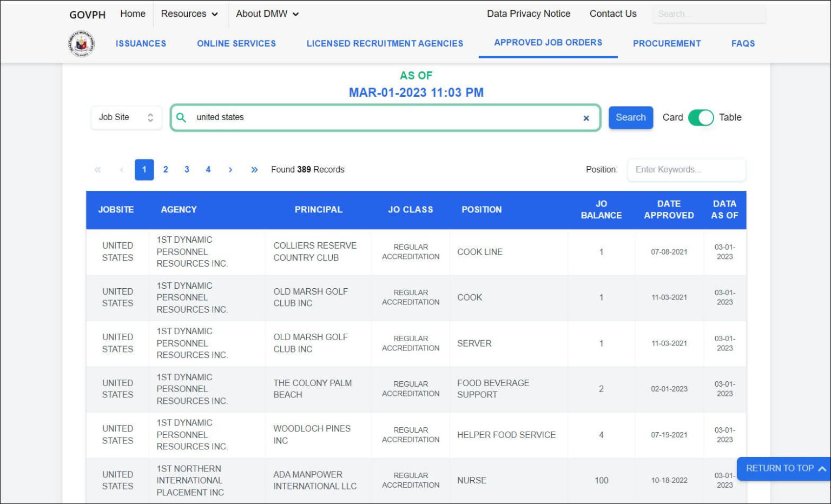This screenshot has width=831, height=504.
Task: Go to next page using right arrow icon
Action: 230,169
